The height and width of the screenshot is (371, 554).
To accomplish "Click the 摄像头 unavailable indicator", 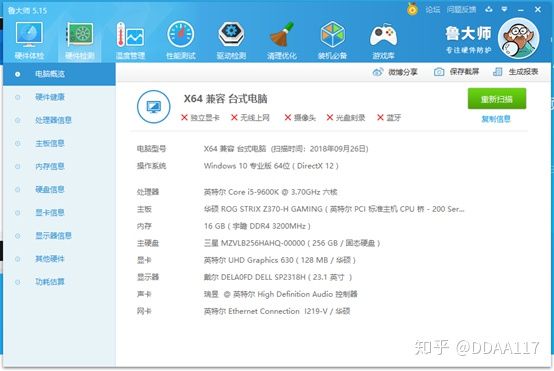I will [x=300, y=118].
